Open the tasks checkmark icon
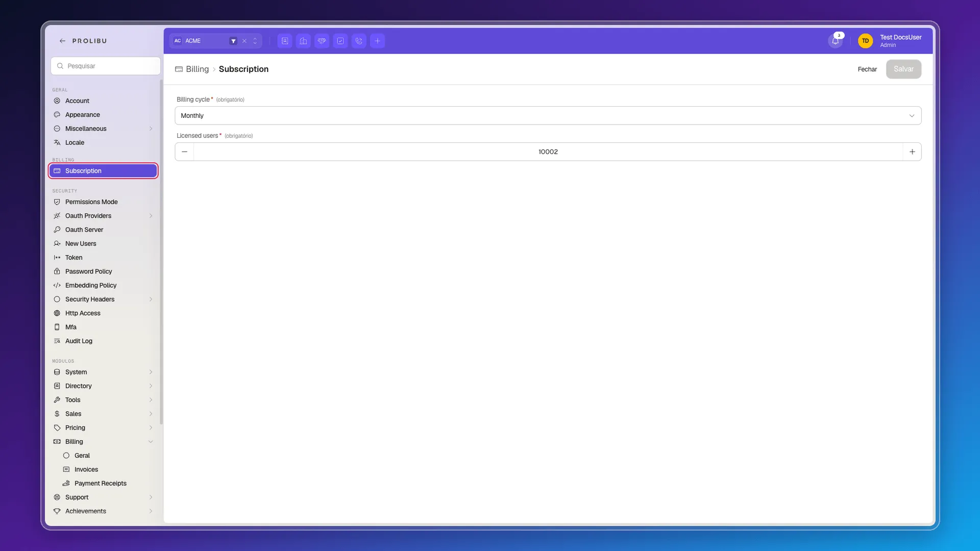Viewport: 980px width, 551px height. click(340, 41)
